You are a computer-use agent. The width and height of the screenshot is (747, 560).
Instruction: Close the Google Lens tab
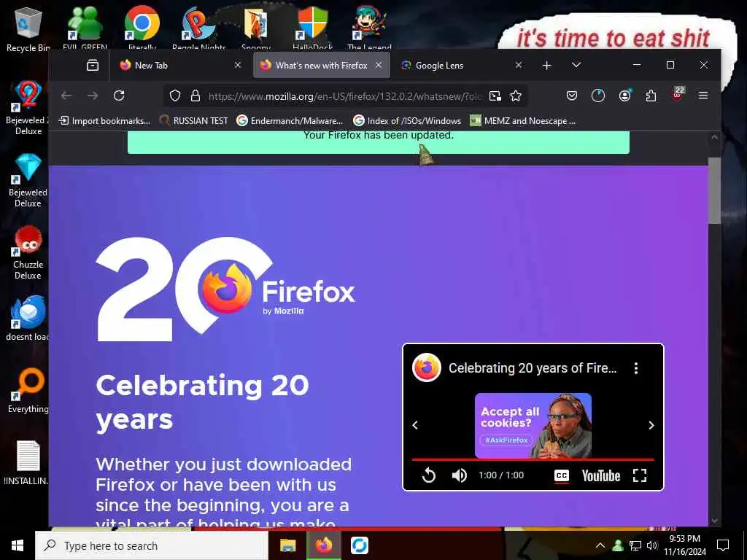point(519,65)
